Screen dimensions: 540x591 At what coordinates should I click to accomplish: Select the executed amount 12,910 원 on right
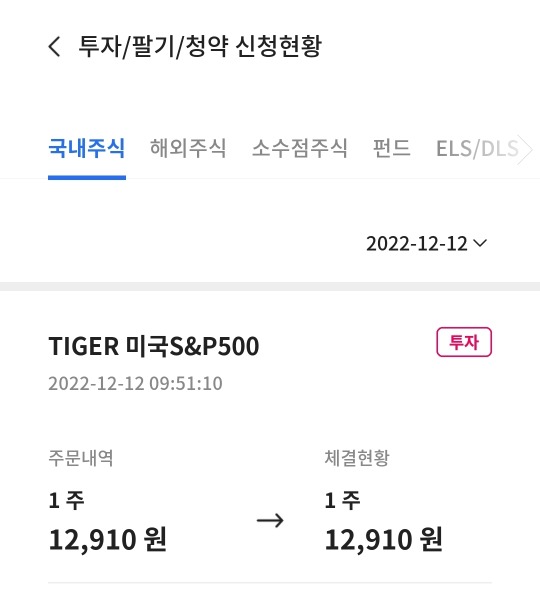pyautogui.click(x=383, y=540)
